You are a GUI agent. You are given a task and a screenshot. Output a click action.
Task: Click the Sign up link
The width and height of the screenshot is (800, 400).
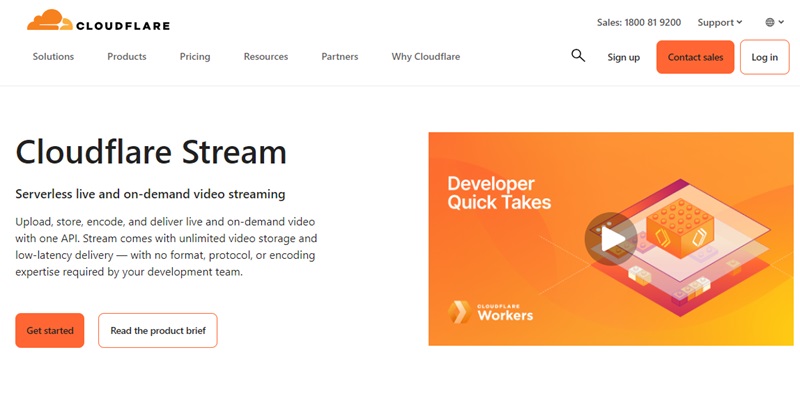623,57
